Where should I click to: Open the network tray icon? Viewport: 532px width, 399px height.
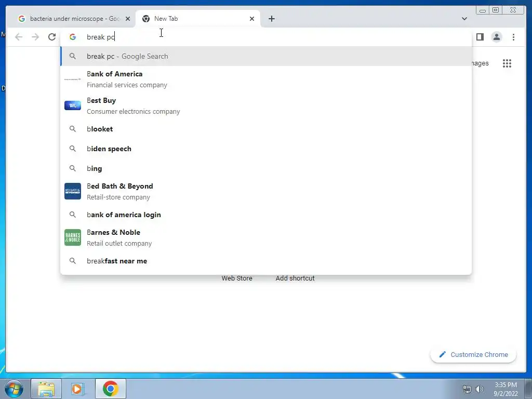point(467,389)
